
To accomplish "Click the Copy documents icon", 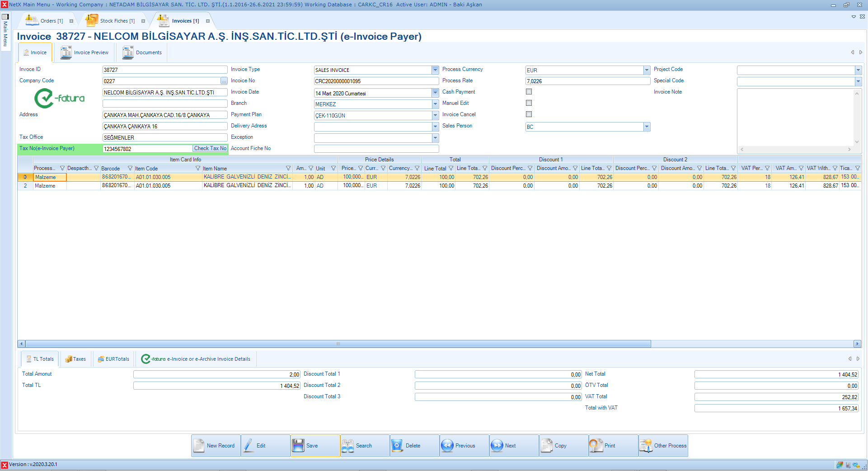I will [x=547, y=446].
